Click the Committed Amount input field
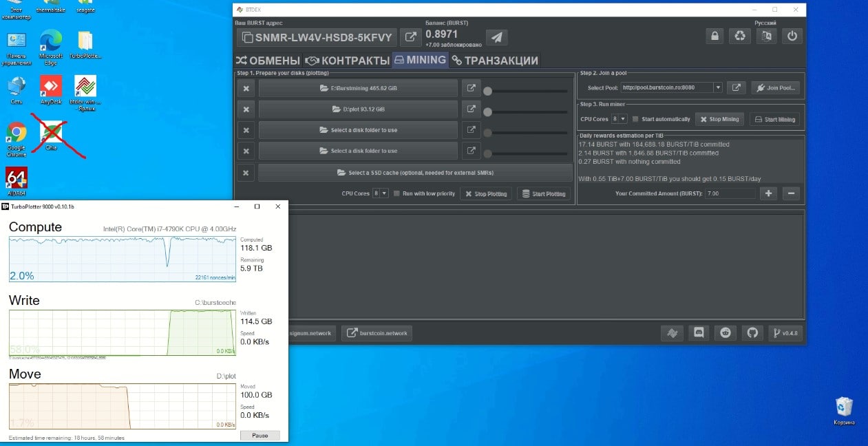Viewport: 868px width, 446px height. 730,193
